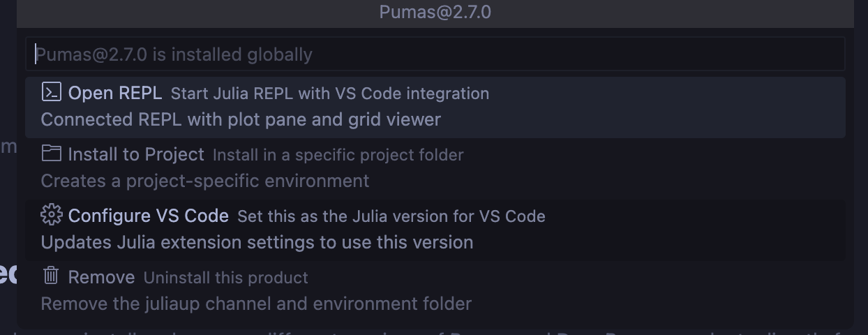Click "Set this as the Julia version" description

point(391,216)
